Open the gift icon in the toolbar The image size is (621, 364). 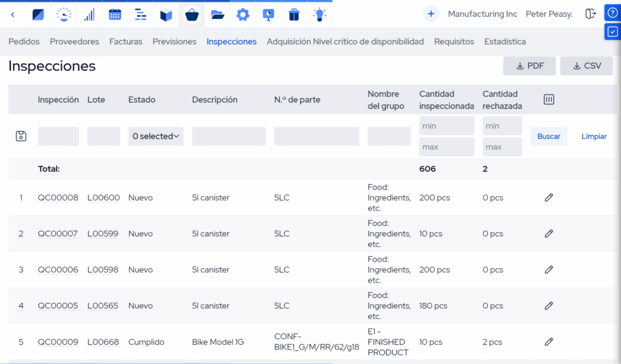click(x=294, y=14)
